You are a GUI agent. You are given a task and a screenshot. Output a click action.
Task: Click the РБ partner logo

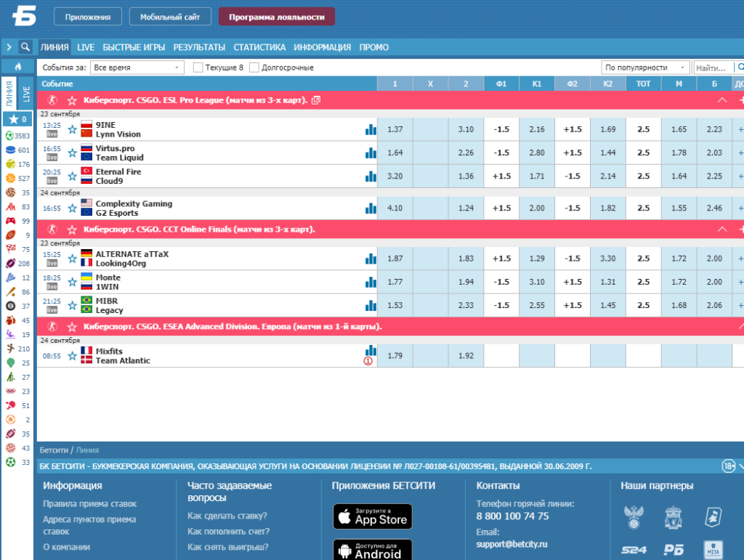pyautogui.click(x=674, y=550)
